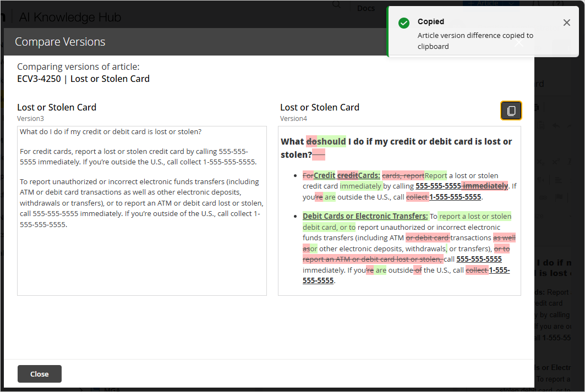The width and height of the screenshot is (585, 392).
Task: Click the Compare Versions dialog title
Action: click(x=60, y=42)
